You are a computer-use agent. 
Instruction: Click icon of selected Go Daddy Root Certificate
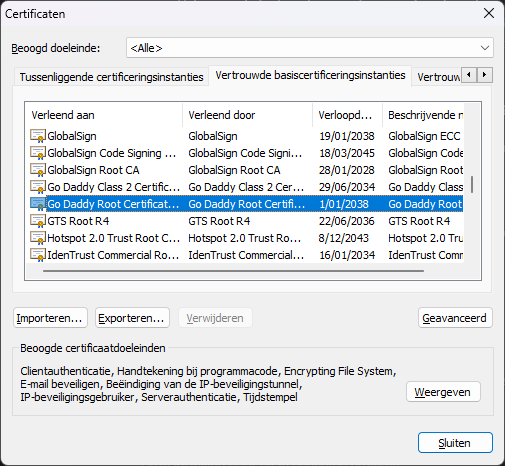[38, 204]
